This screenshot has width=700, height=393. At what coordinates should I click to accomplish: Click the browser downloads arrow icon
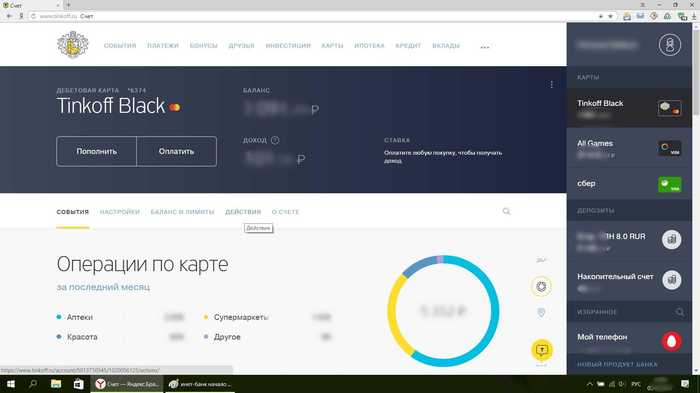[694, 16]
